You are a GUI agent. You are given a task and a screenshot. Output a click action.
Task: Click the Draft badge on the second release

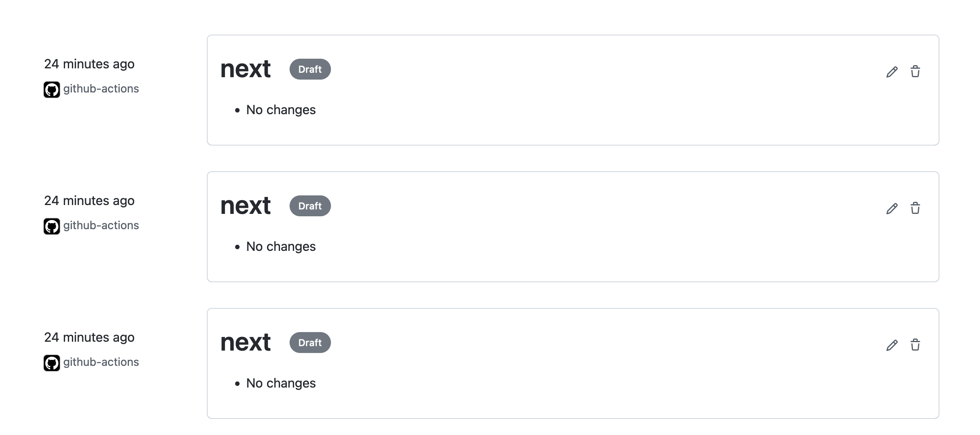[310, 205]
